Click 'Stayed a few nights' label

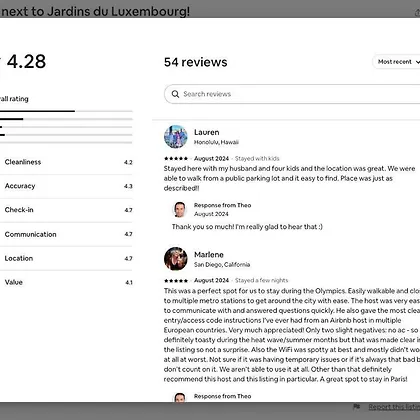click(261, 280)
